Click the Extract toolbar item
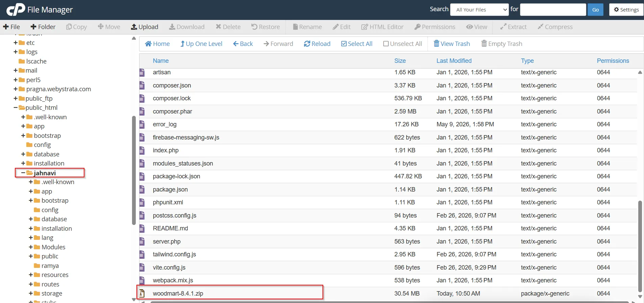 pos(513,27)
